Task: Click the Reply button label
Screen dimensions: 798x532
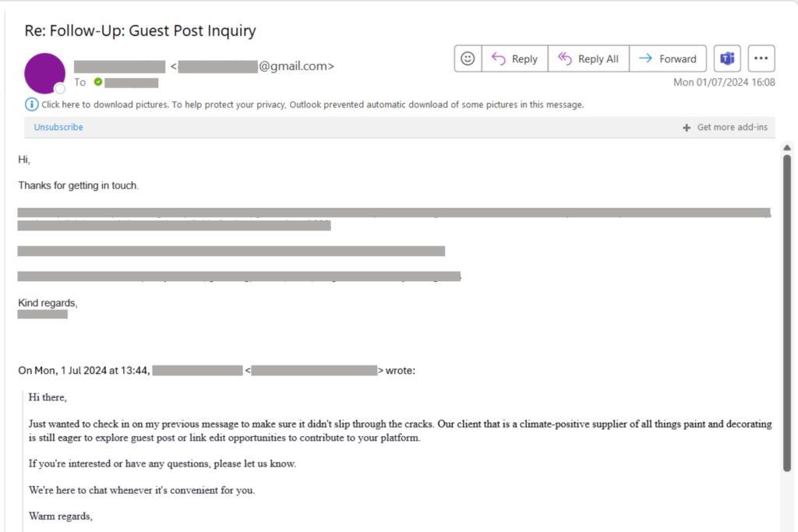Action: (x=524, y=59)
